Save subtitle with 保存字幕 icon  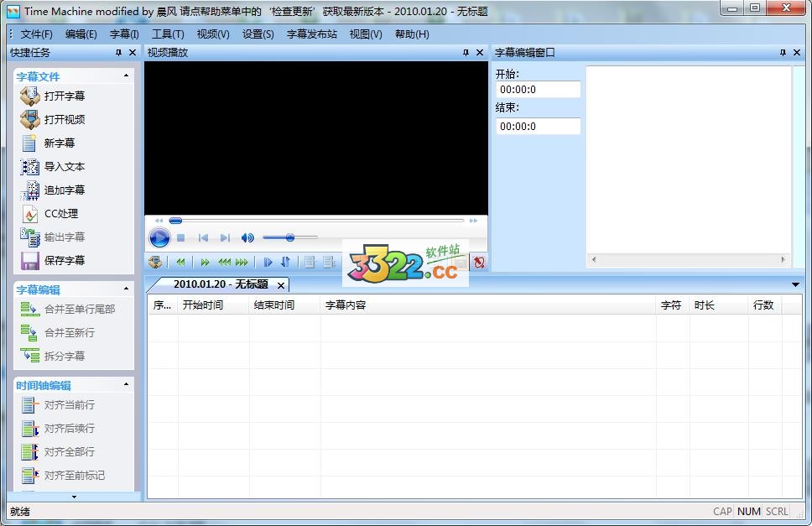point(30,260)
